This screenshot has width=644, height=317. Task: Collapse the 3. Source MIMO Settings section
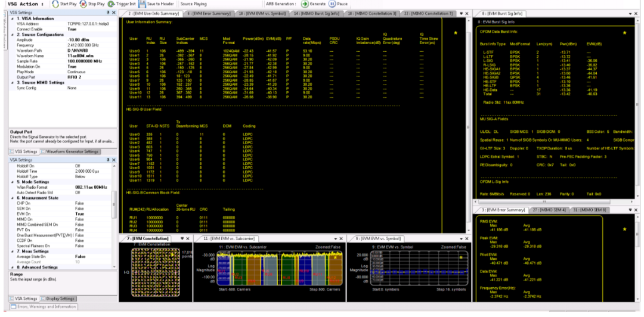[x=12, y=83]
